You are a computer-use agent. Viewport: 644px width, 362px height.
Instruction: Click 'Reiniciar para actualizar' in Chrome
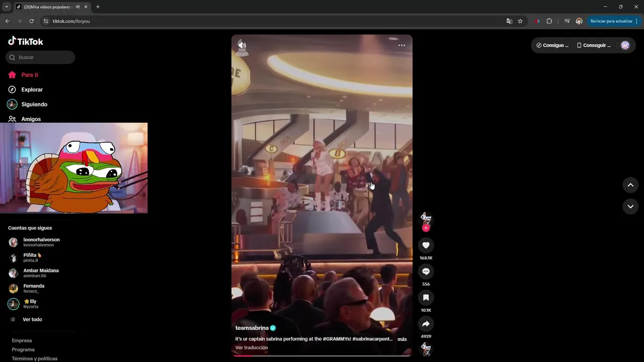tap(611, 21)
